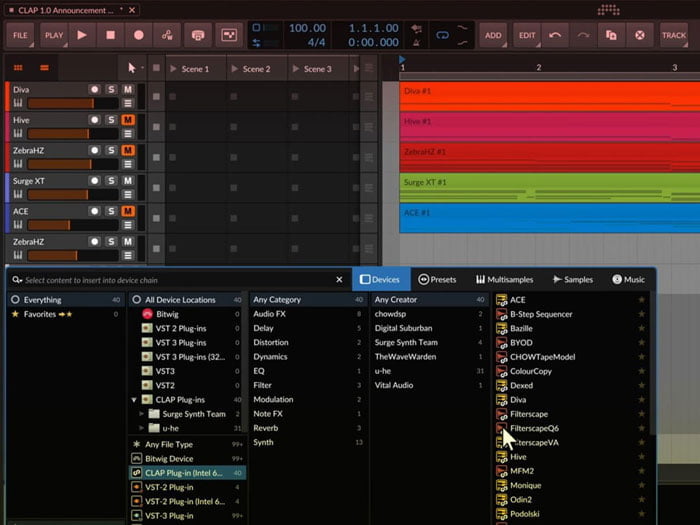Expand the Surge Synth Team folder

click(142, 414)
